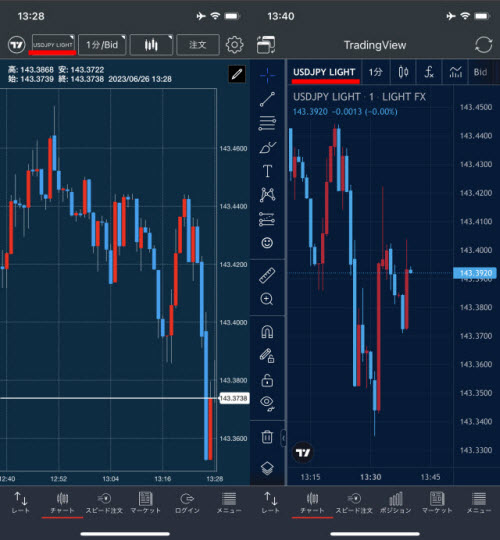Tap ログイン in left bottom bar

coord(187,503)
